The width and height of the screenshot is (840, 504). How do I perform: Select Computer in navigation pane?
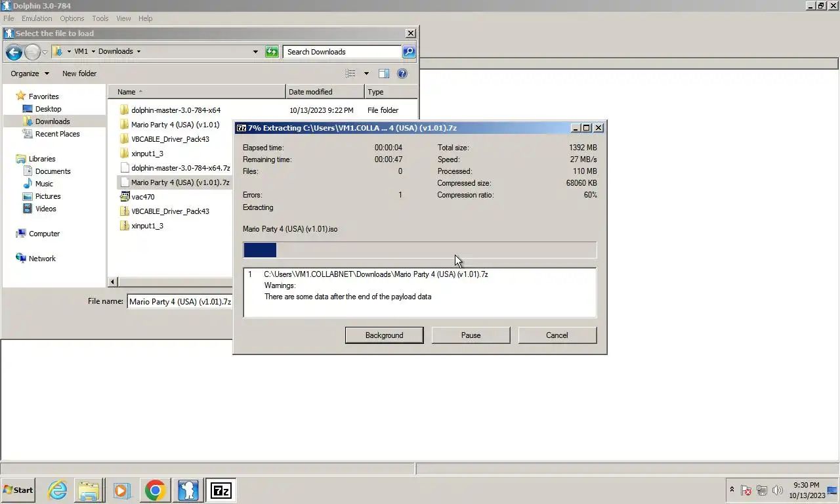click(x=44, y=234)
